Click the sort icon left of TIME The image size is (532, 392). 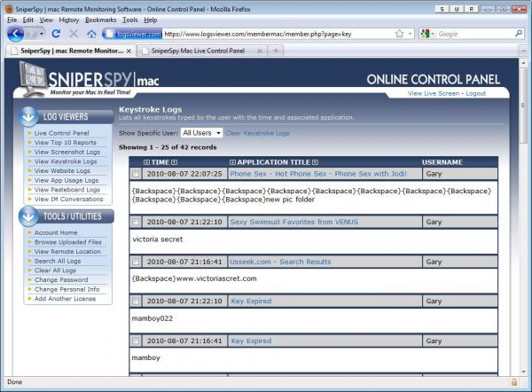146,162
